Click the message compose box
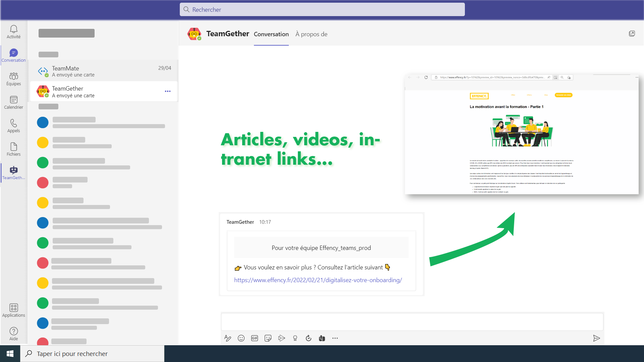The height and width of the screenshot is (362, 644). 412,322
